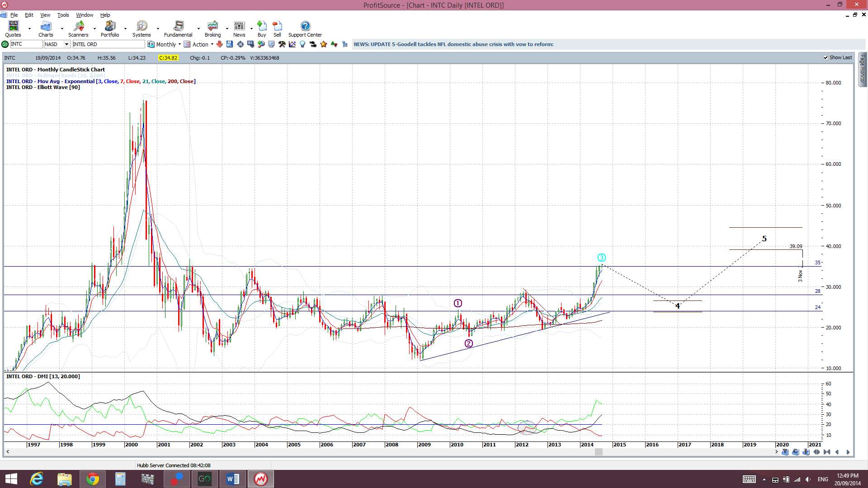
Task: Open Chrome from the taskbar
Action: 93,479
